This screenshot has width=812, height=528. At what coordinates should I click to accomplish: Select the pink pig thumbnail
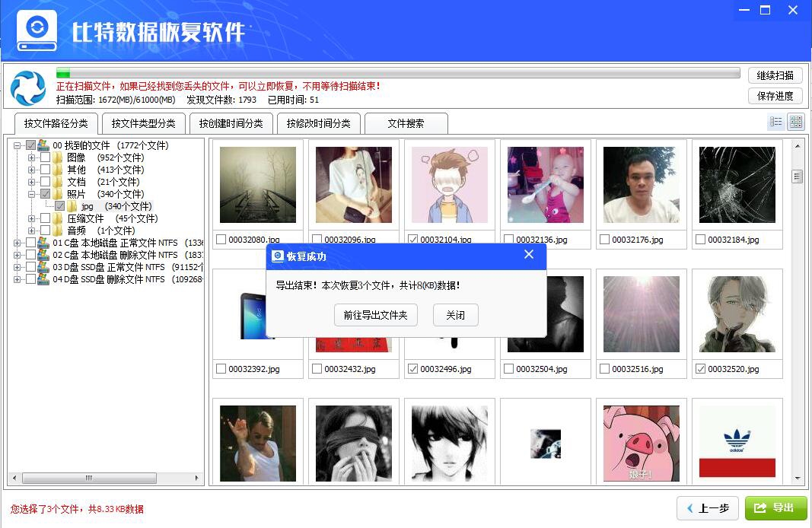[x=642, y=444]
